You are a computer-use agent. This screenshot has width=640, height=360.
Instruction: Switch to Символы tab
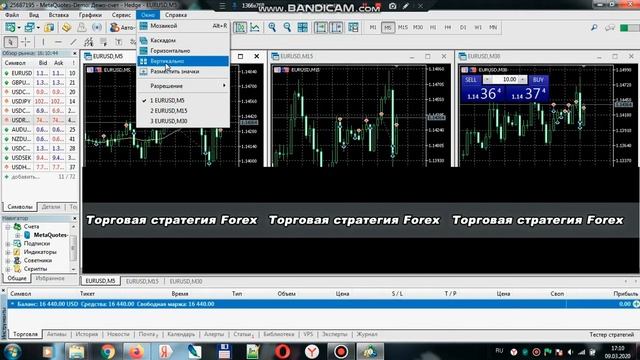pyautogui.click(x=20, y=207)
